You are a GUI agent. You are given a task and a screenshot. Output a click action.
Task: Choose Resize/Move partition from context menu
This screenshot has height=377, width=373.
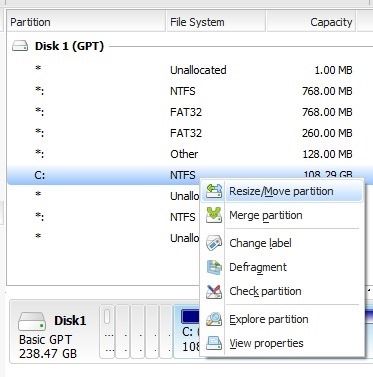click(282, 191)
